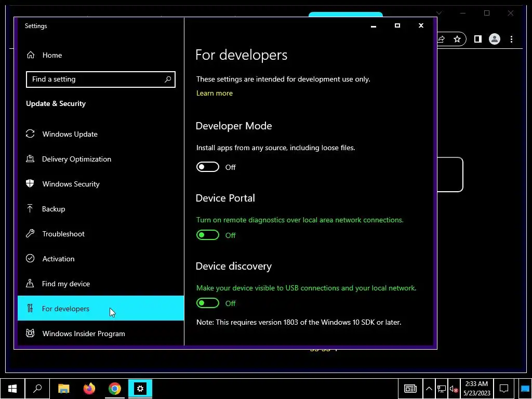Click the muted volume tray icon
The image size is (532, 399).
point(454,389)
